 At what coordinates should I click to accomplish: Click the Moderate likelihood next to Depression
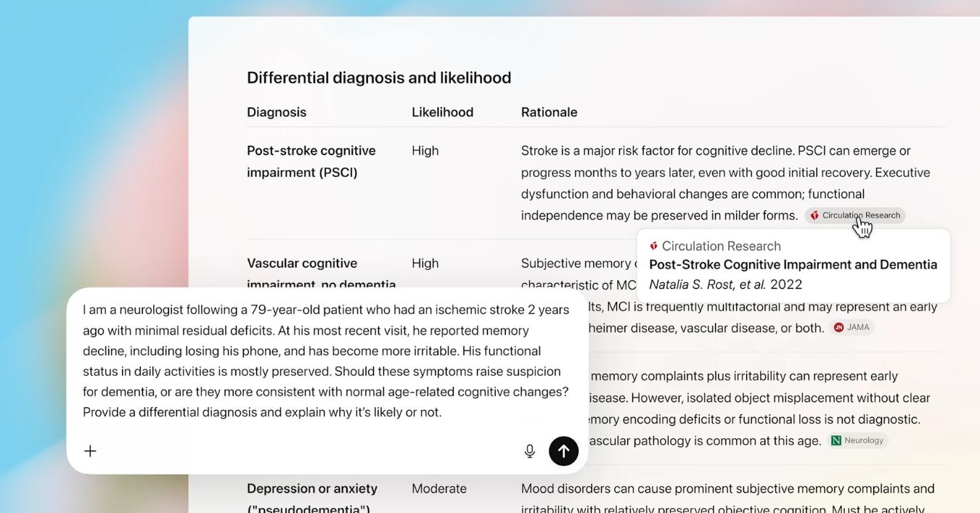coord(438,488)
